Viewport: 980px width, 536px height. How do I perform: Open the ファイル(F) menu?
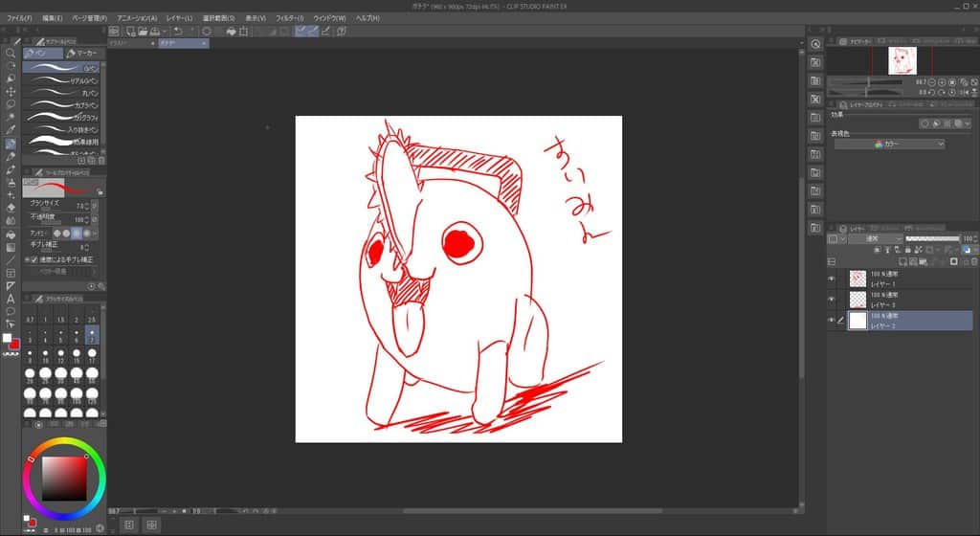tap(19, 18)
